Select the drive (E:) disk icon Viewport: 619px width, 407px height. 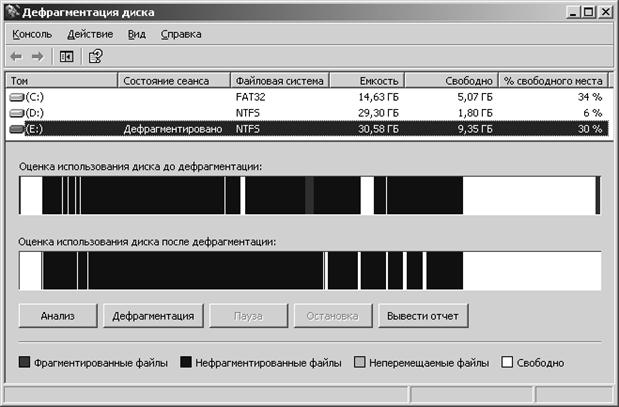[x=17, y=129]
